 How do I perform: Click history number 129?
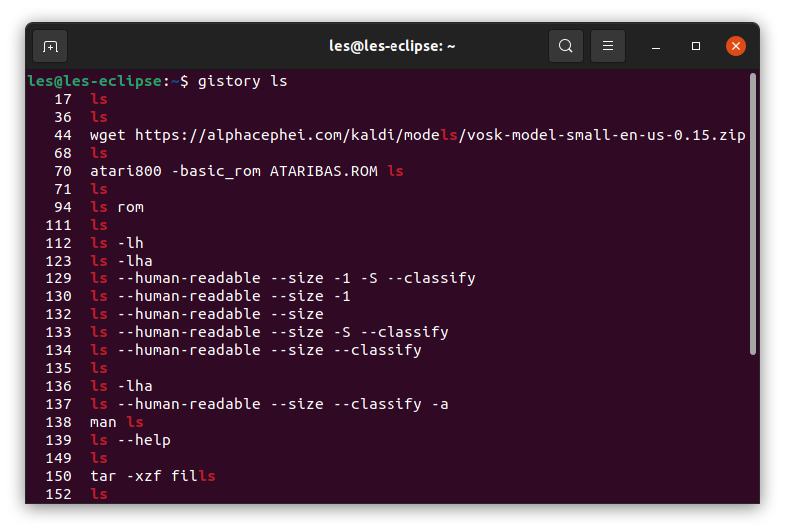(59, 278)
